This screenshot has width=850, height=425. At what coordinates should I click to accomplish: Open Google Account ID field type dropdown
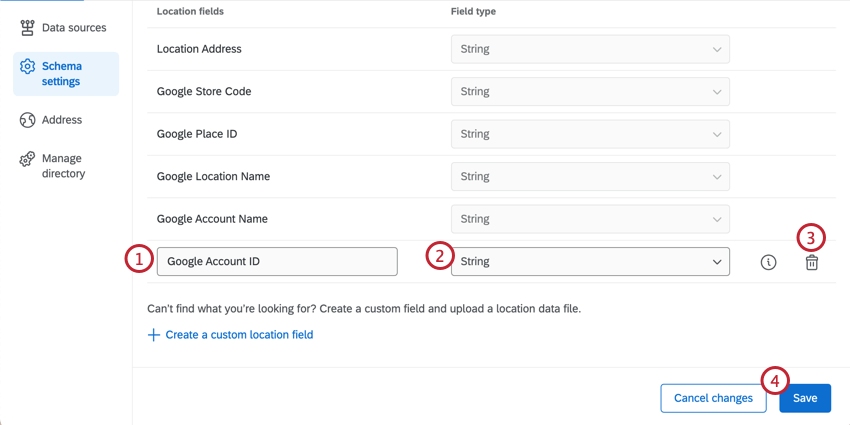click(590, 262)
